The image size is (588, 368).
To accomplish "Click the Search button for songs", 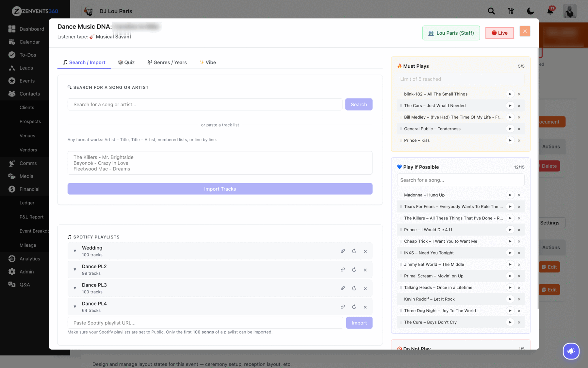I will (x=359, y=104).
